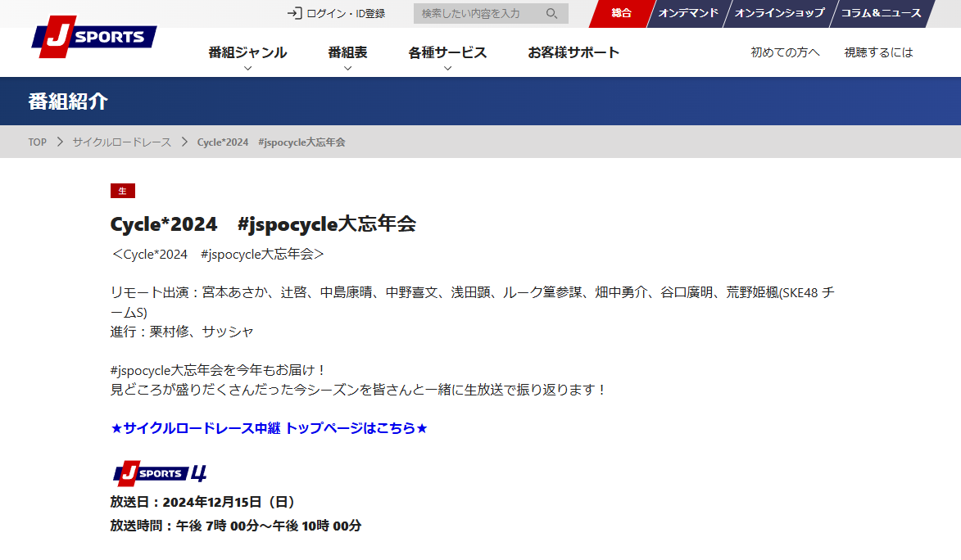Screen dimensions: 961x560
Task: Click chevron under 番組ジャンル
Action: coord(247,68)
